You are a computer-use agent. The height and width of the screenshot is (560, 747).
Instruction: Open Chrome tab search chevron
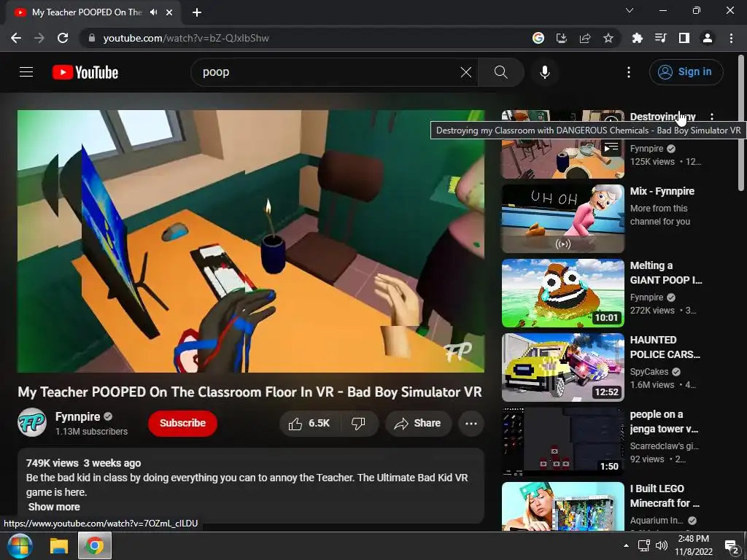630,10
